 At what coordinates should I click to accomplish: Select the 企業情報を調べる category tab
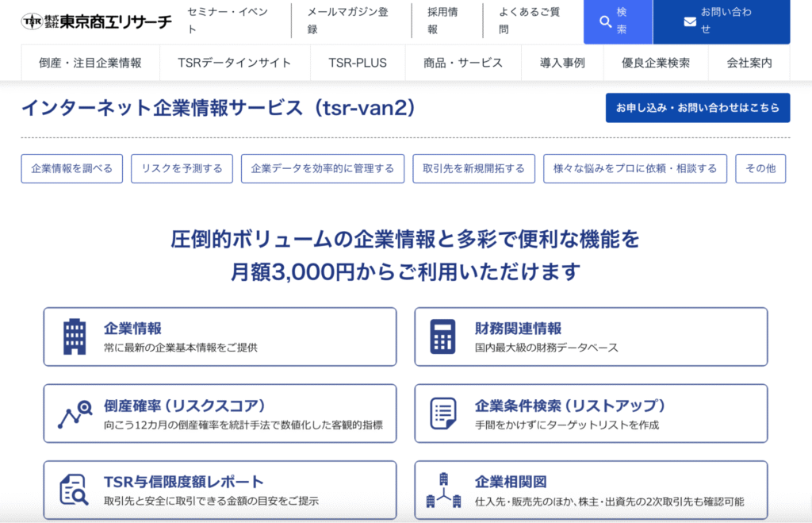click(x=72, y=168)
